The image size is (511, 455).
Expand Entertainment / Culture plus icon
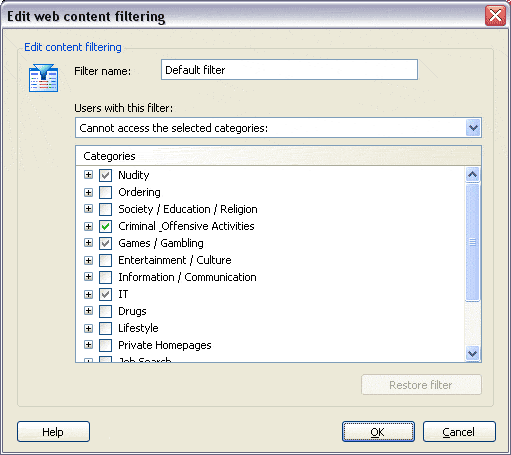click(88, 260)
